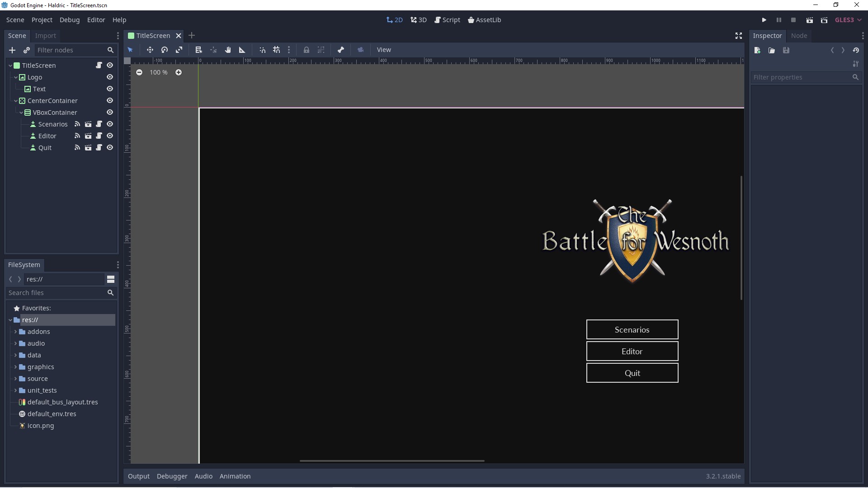The image size is (868, 488).
Task: Zoom in on the canvas
Action: [x=179, y=72]
